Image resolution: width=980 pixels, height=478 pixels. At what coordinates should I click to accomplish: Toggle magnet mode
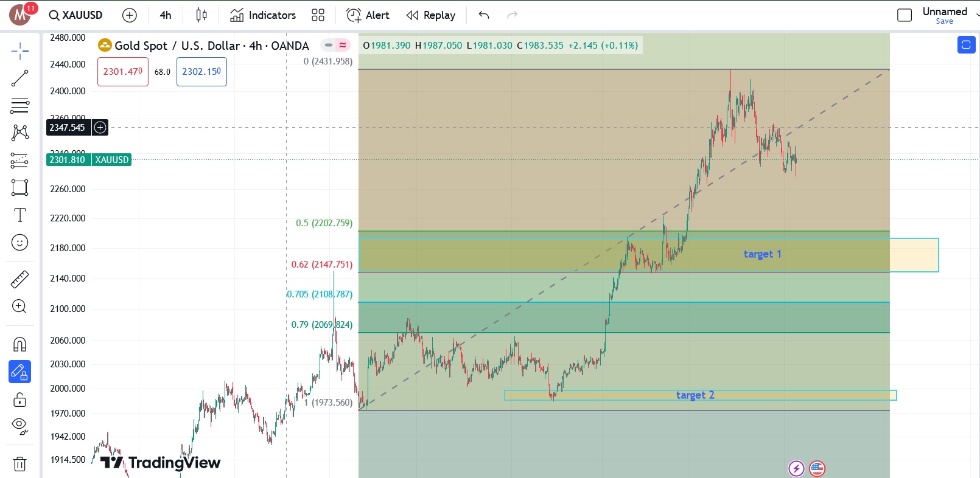click(19, 344)
